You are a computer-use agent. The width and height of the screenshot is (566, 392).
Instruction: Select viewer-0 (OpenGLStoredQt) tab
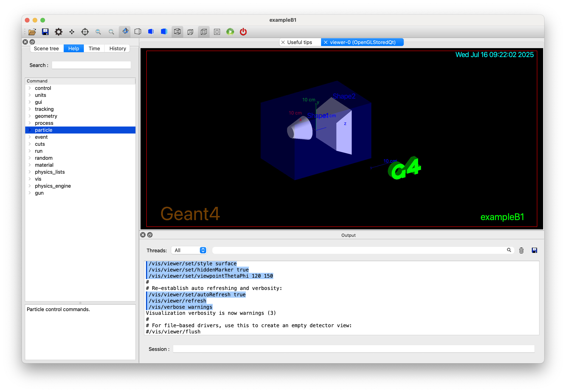click(362, 42)
